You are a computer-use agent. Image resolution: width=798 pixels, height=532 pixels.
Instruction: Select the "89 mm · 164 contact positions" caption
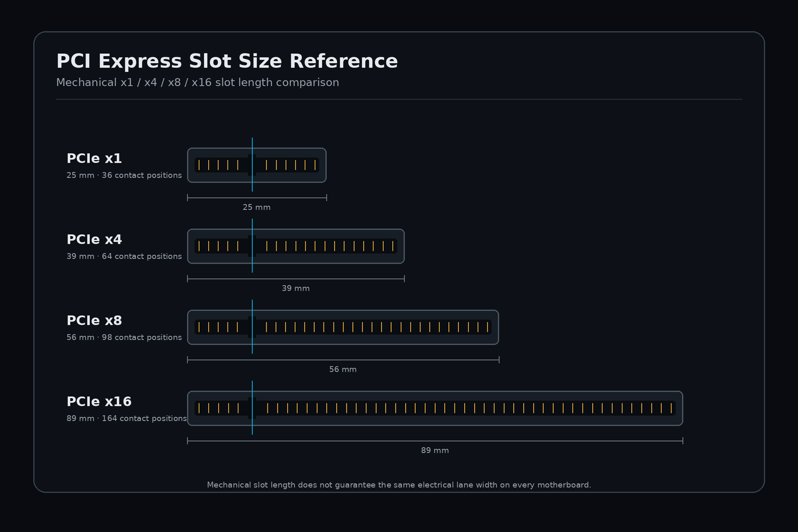click(x=127, y=419)
